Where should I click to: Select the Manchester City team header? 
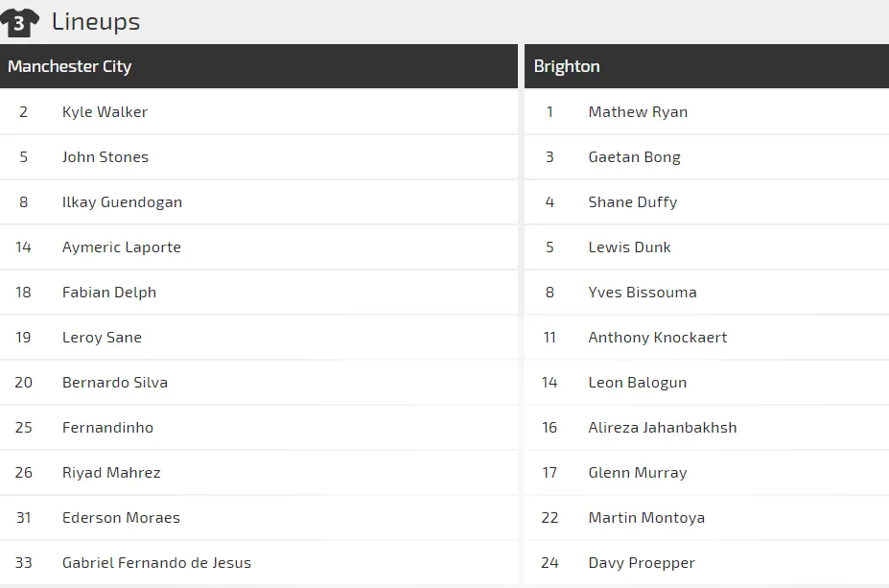coord(69,66)
